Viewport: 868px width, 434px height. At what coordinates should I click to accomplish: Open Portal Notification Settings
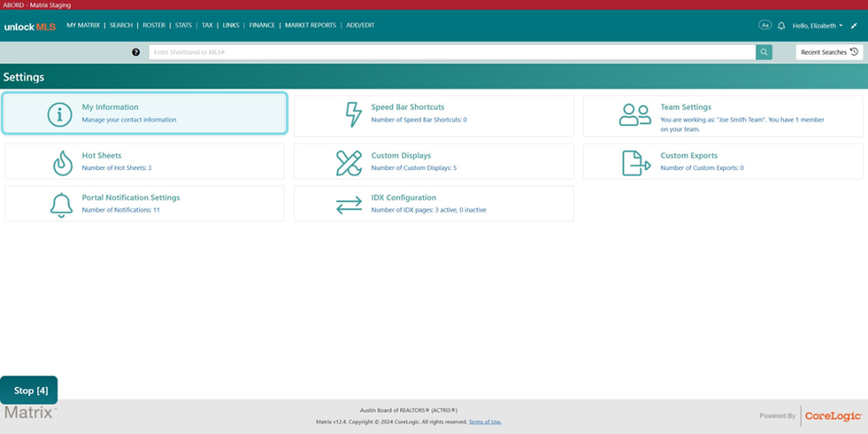(x=131, y=198)
